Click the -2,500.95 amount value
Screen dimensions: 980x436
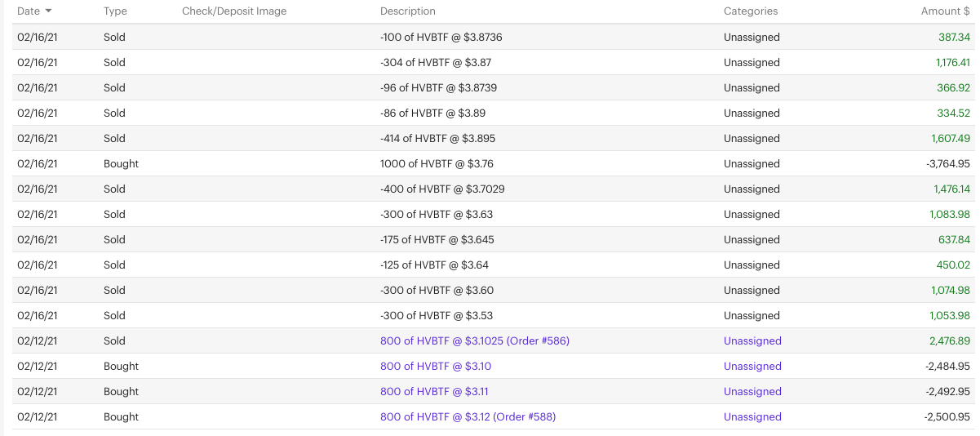948,417
